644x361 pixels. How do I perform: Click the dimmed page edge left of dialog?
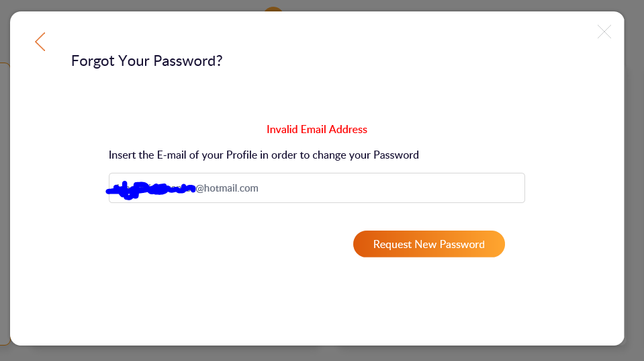(4, 202)
